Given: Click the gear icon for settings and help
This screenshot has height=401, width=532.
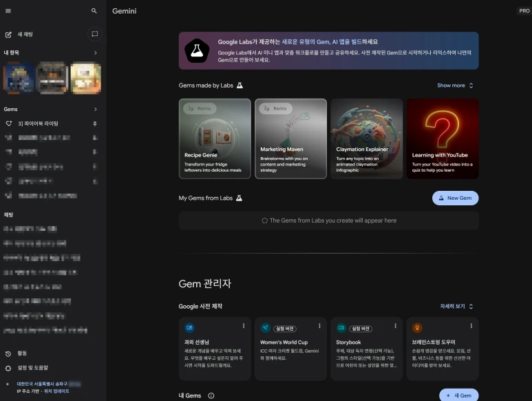Looking at the screenshot, I should tap(8, 369).
